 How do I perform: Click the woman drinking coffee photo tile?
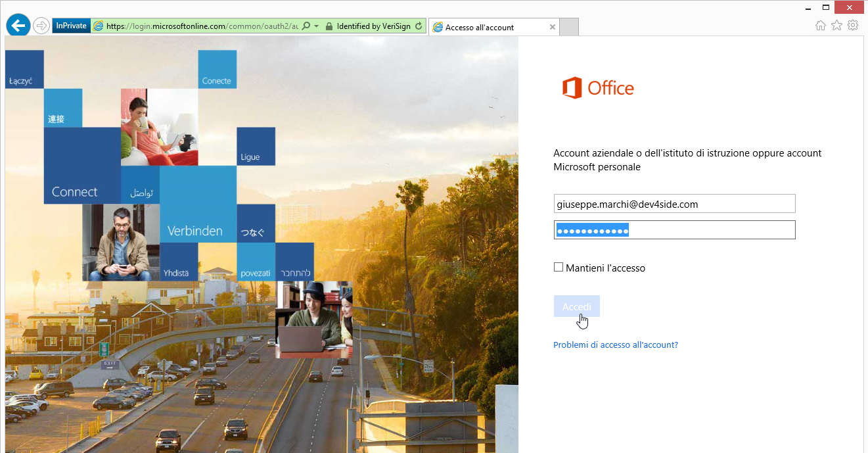click(160, 127)
